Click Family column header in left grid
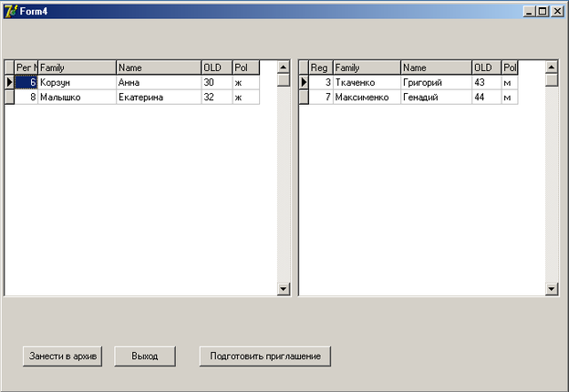Image resolution: width=569 pixels, height=392 pixels. (77, 67)
